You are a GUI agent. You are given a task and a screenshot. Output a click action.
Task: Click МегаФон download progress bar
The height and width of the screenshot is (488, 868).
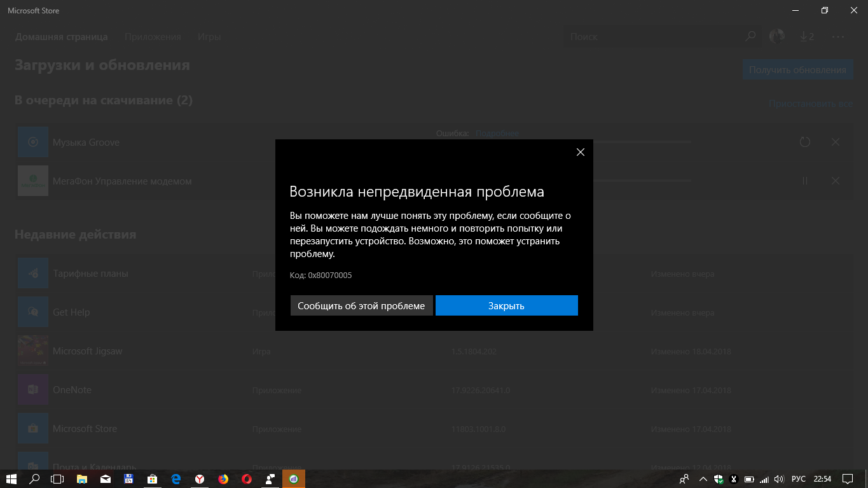[642, 181]
